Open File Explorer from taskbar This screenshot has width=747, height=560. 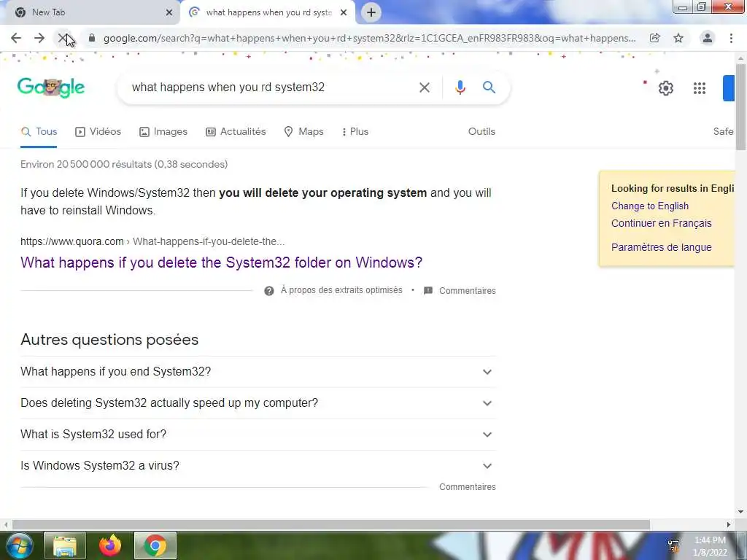(x=65, y=545)
